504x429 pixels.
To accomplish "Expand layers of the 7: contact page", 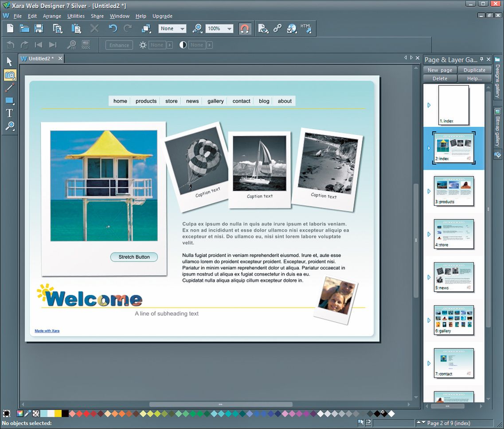I will pos(429,363).
